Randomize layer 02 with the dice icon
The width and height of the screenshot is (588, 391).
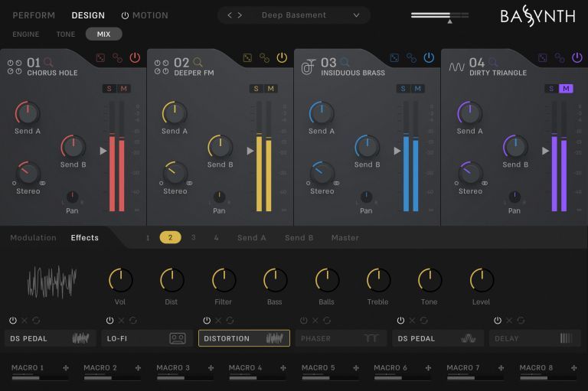pyautogui.click(x=247, y=58)
